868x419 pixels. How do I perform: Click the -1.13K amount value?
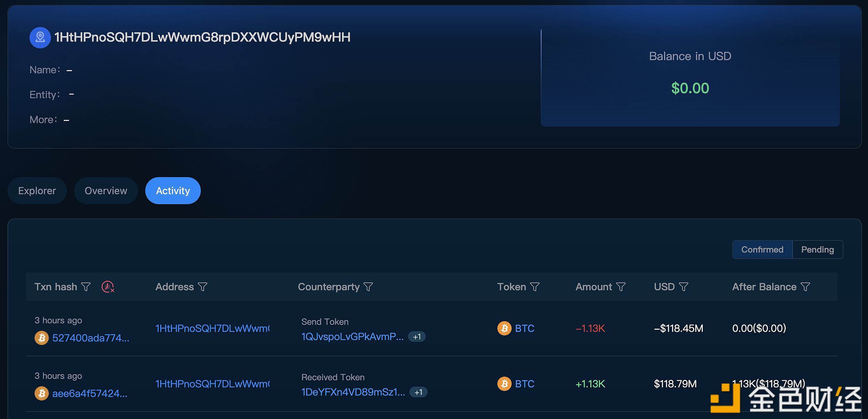point(590,328)
